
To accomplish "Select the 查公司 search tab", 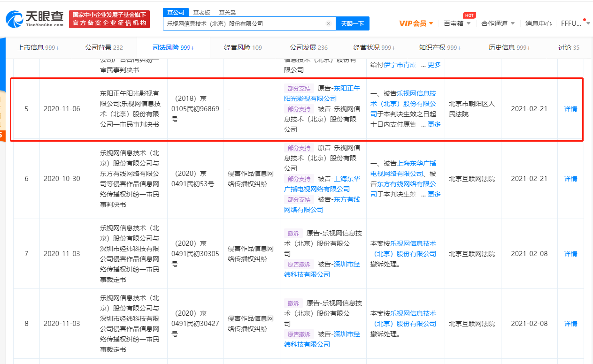I will coord(176,12).
